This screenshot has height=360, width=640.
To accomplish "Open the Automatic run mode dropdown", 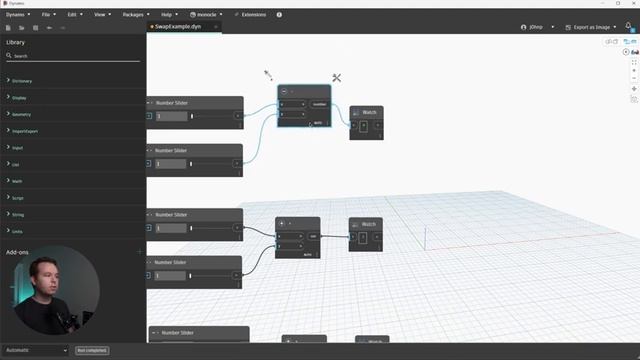I will pyautogui.click(x=36, y=350).
